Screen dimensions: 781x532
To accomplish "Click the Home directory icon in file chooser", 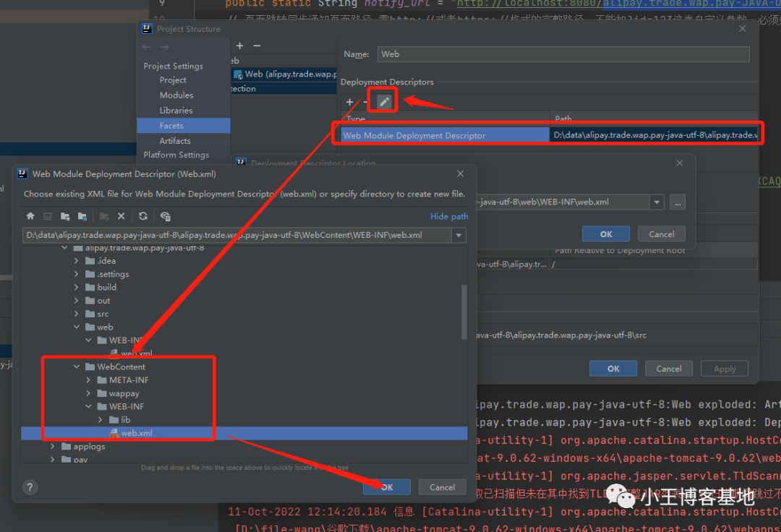I will click(30, 216).
